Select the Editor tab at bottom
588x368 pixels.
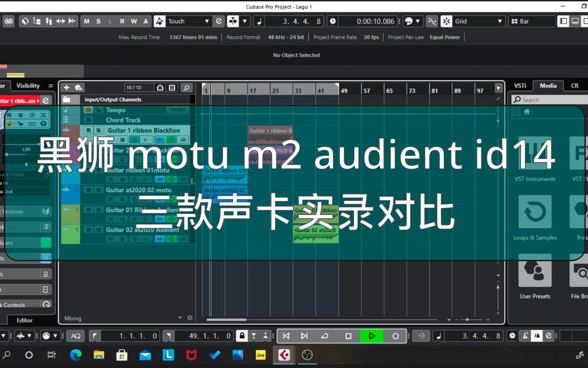(25, 320)
